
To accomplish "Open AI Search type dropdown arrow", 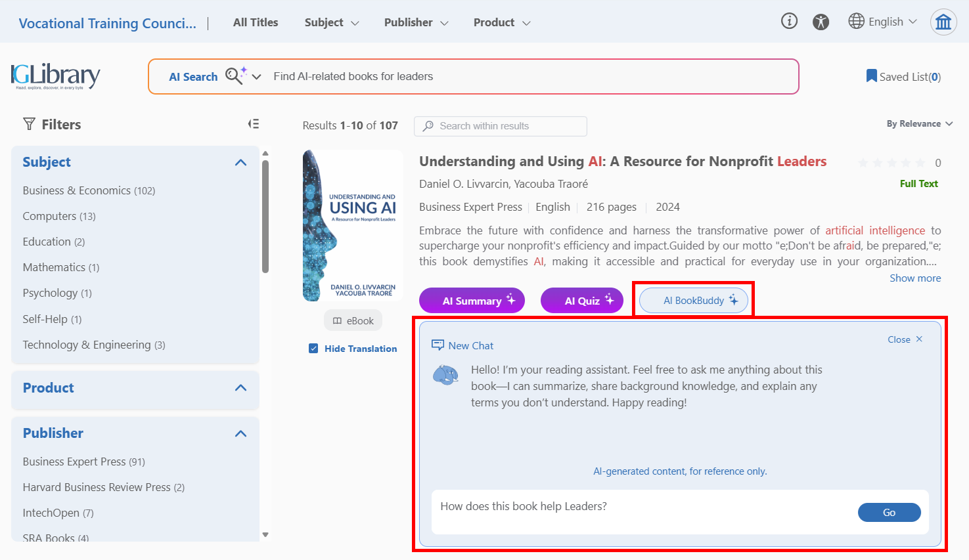I will coord(257,77).
